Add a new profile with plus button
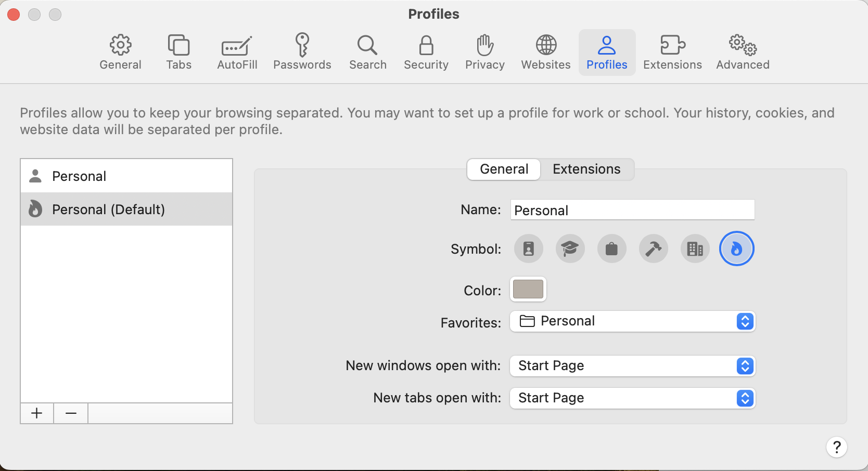Image resolution: width=868 pixels, height=471 pixels. (x=36, y=413)
